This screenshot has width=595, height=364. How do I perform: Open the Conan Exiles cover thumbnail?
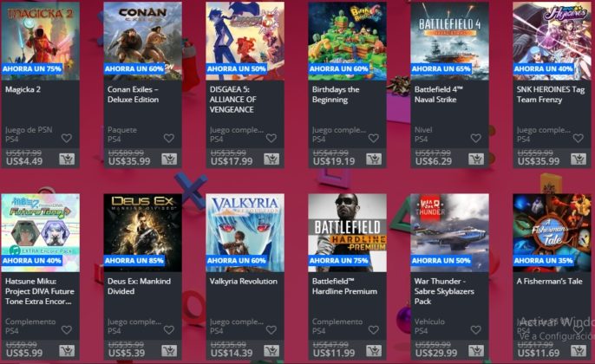point(142,41)
